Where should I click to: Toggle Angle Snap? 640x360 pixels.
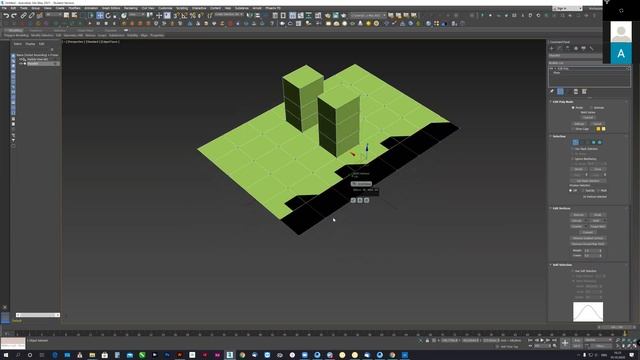pos(184,16)
